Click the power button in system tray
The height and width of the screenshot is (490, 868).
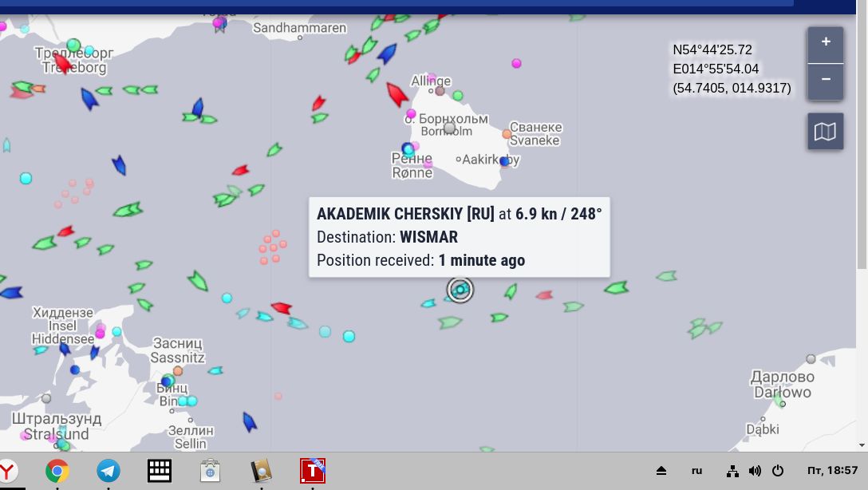point(778,471)
